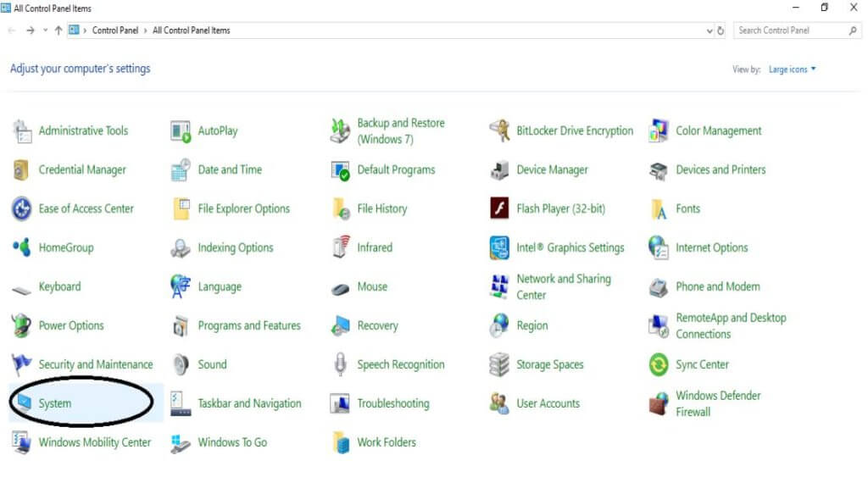Open the Speech Recognition icon
The width and height of the screenshot is (868, 483).
point(341,364)
